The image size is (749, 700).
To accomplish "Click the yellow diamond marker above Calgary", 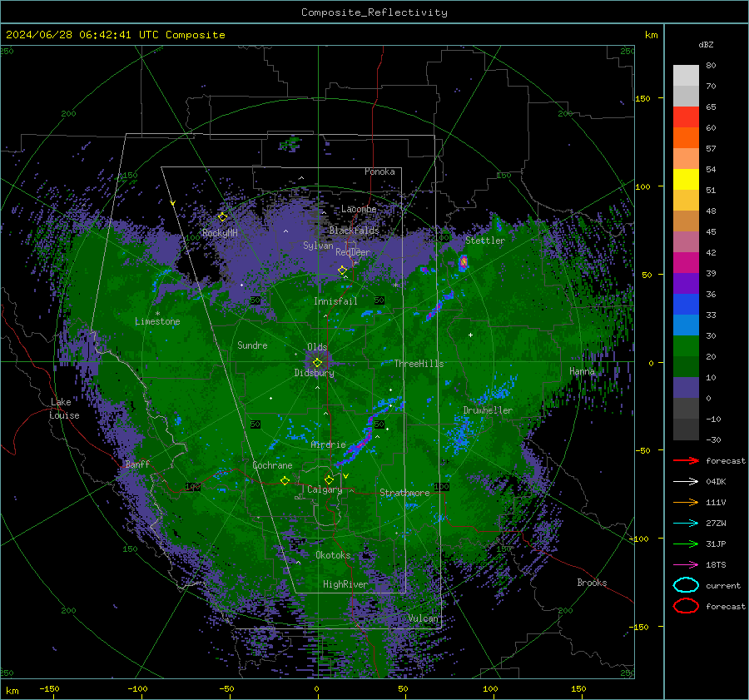I will (x=329, y=479).
